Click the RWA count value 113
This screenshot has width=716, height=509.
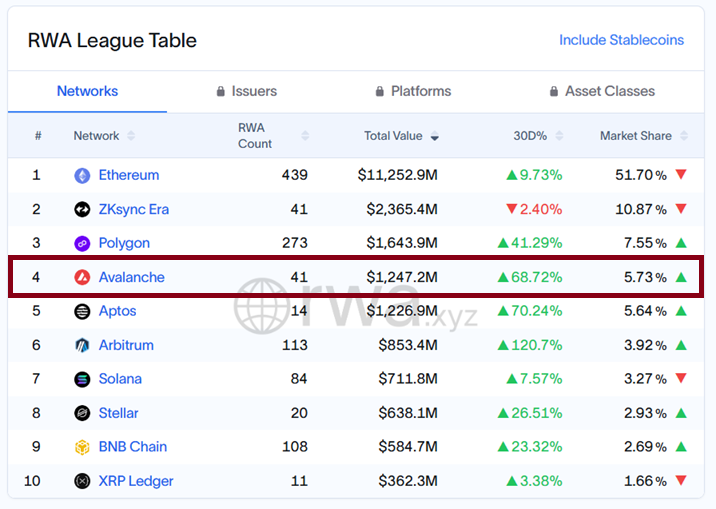pos(295,345)
